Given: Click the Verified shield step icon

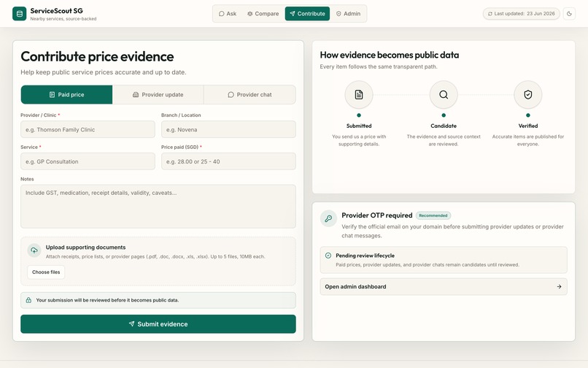Looking at the screenshot, I should click(528, 95).
